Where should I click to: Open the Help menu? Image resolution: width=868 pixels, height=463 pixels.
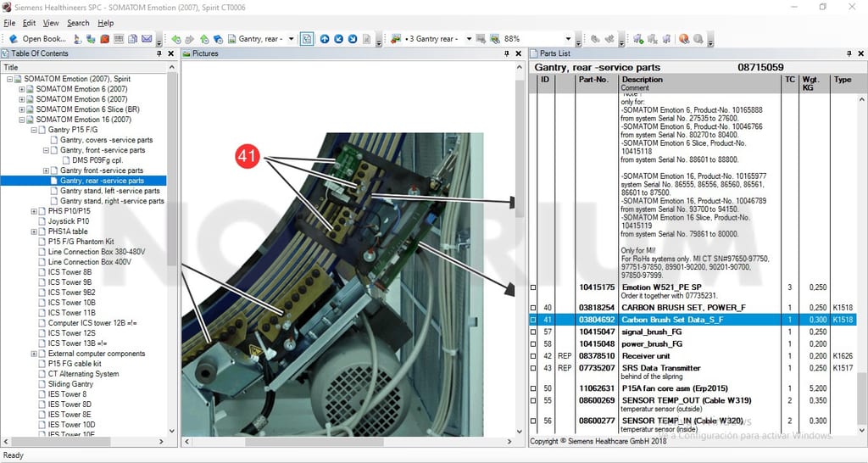click(x=106, y=23)
